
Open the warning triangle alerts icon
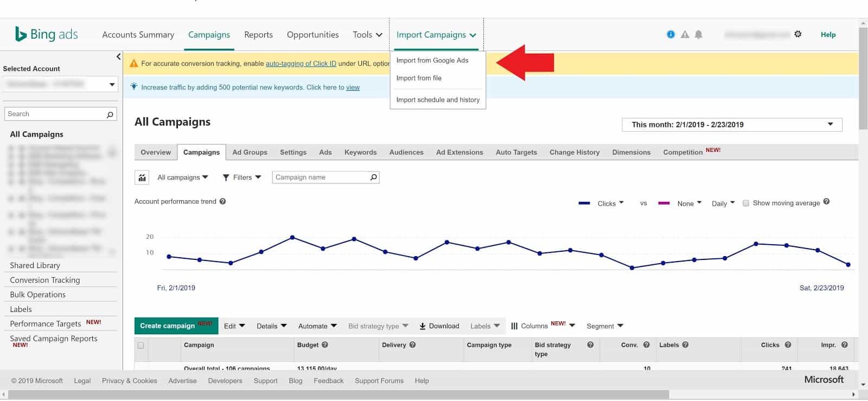685,34
